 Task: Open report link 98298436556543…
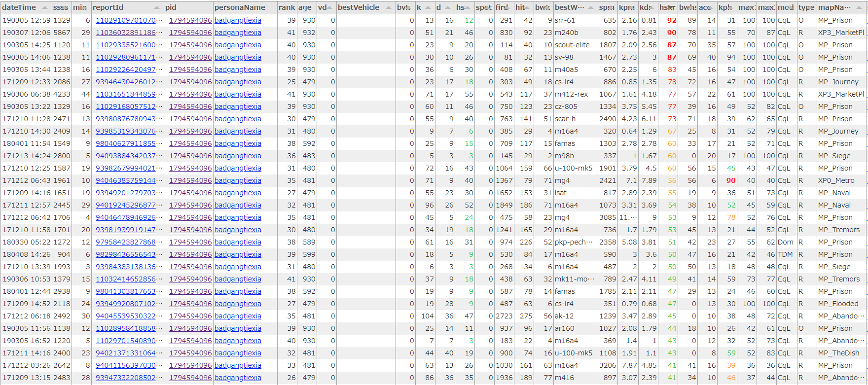coord(129,254)
